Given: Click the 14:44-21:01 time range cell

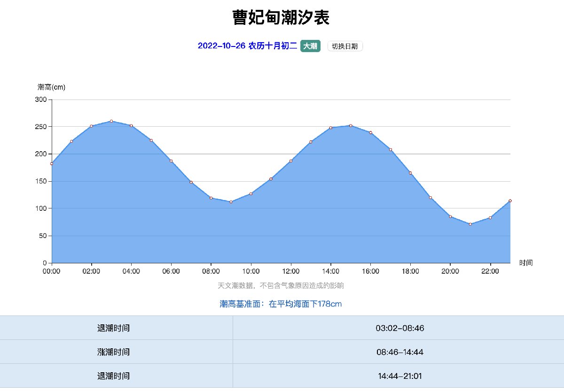Looking at the screenshot, I should (x=399, y=376).
